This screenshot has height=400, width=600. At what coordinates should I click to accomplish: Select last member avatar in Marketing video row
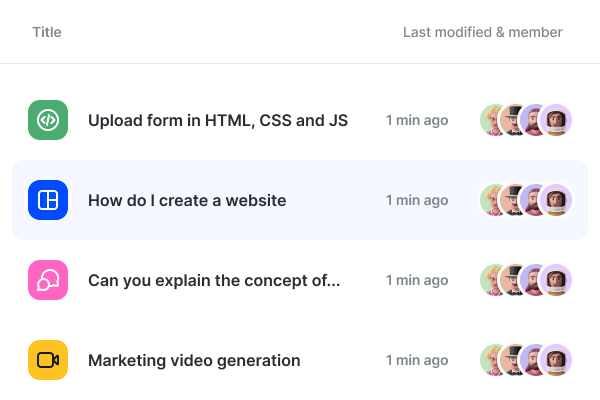[x=557, y=360]
